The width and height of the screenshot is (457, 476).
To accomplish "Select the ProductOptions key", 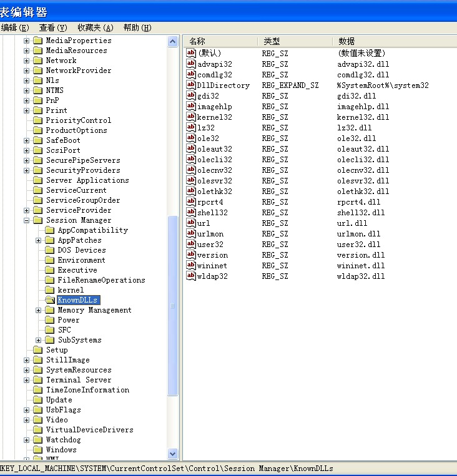I will coord(76,130).
